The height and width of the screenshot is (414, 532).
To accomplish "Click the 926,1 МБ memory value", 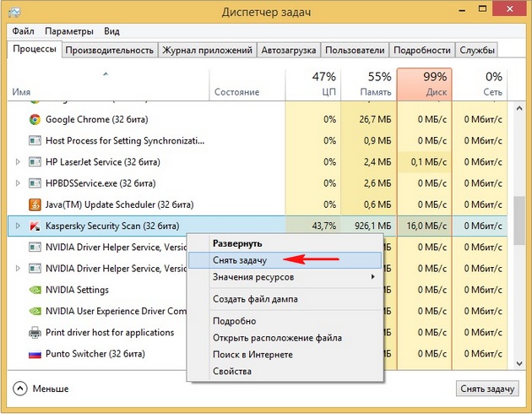I will point(372,226).
